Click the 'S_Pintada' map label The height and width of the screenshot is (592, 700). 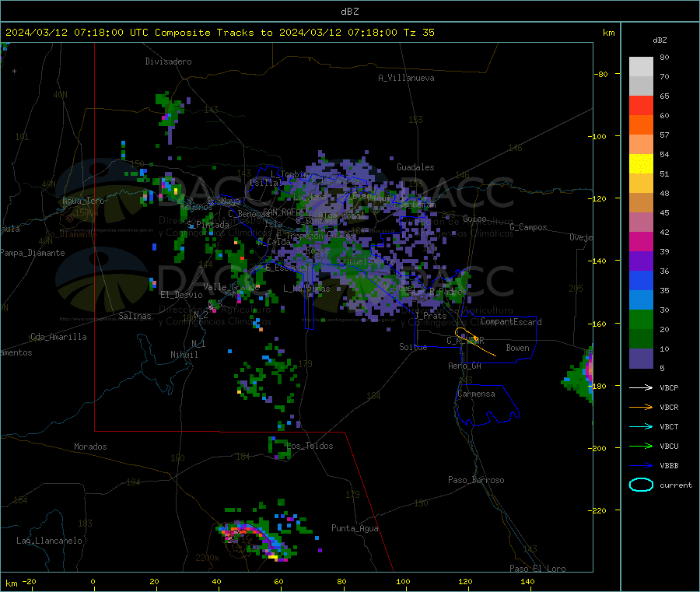pos(208,225)
